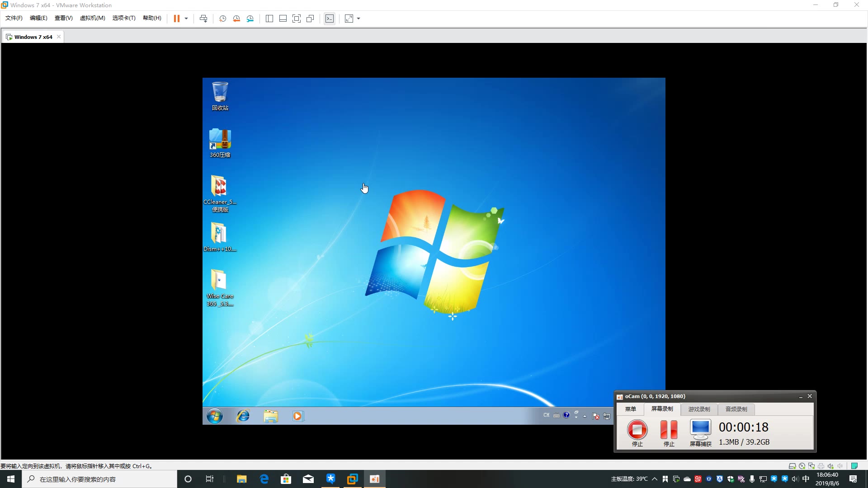Launch Microsoft Edge on host taskbar
Screen dimensions: 868x488
click(264, 479)
